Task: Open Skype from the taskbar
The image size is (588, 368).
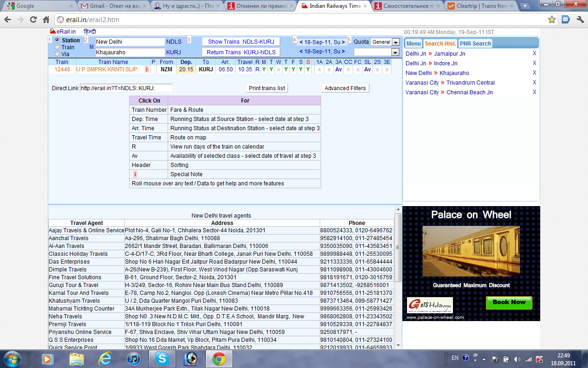Action: 162,358
